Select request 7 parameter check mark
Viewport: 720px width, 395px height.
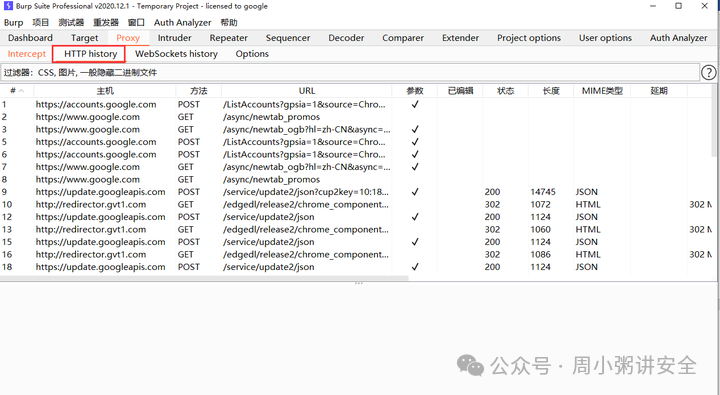(x=415, y=167)
